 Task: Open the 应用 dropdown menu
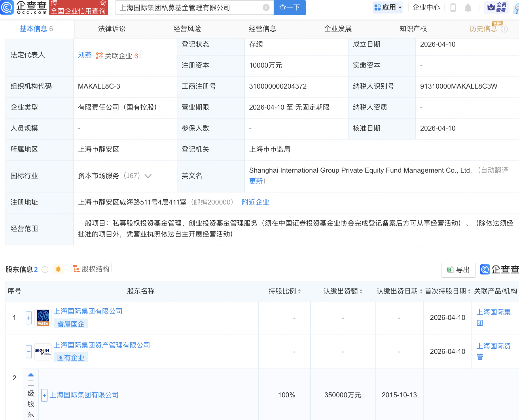click(388, 8)
